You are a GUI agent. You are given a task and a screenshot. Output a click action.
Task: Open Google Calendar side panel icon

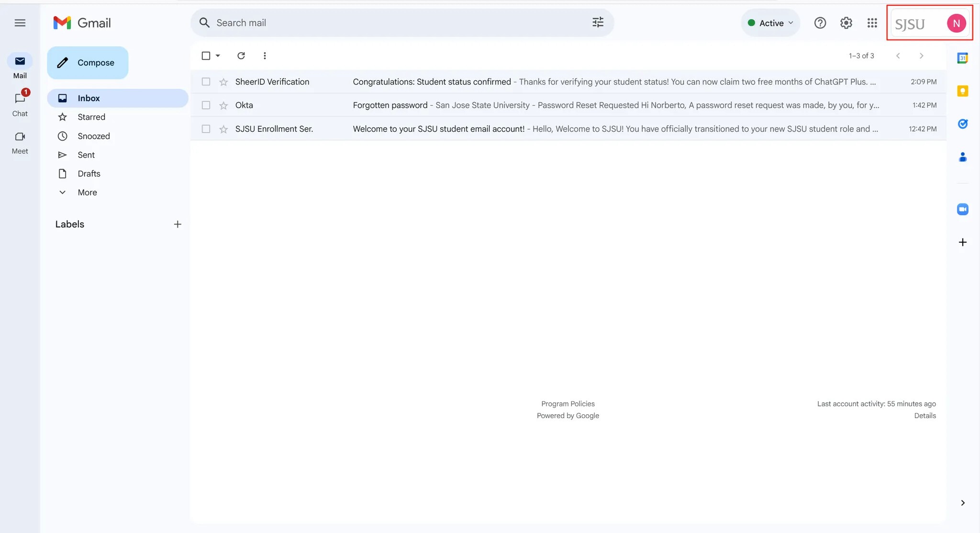[x=962, y=58]
